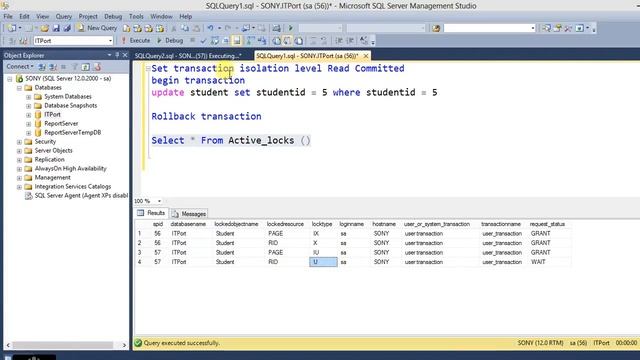
Task: Open the ITPort database dropdown in toolbar
Action: click(x=110, y=41)
